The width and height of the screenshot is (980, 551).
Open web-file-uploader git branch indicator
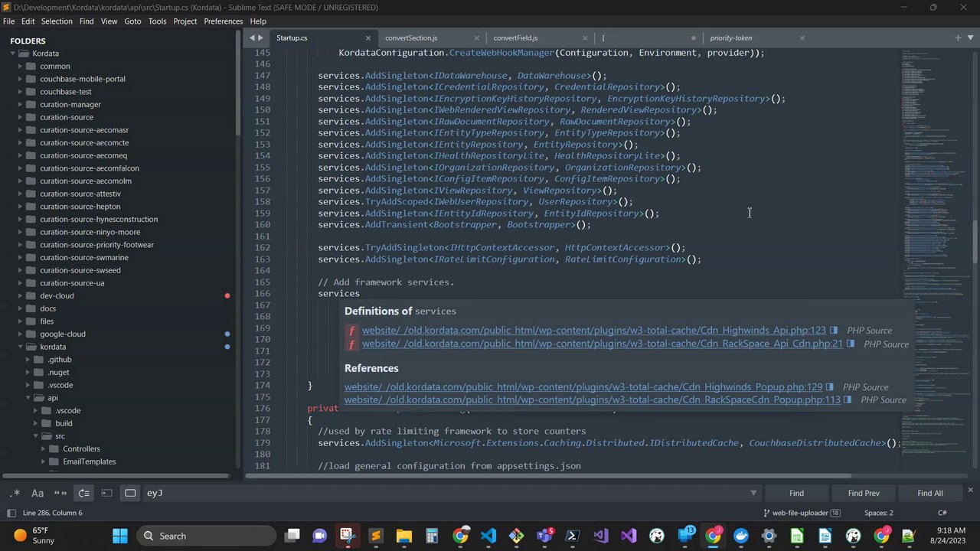802,513
